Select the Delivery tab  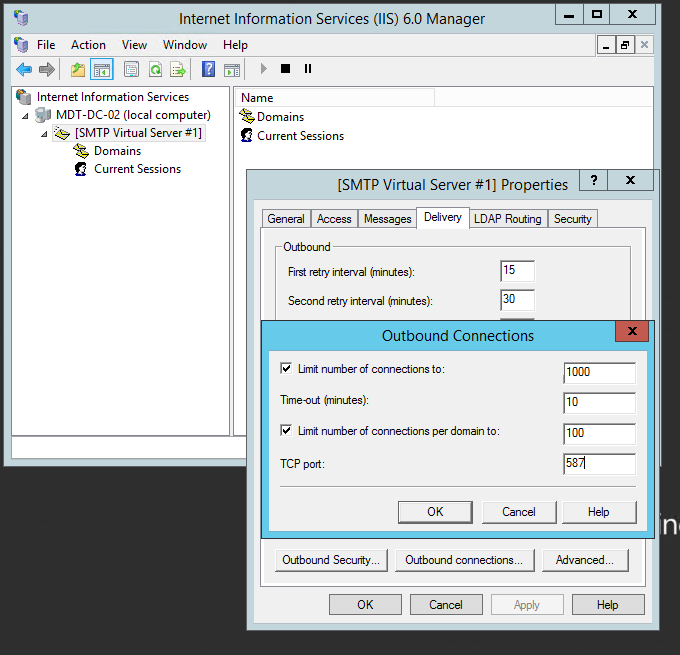click(x=443, y=217)
